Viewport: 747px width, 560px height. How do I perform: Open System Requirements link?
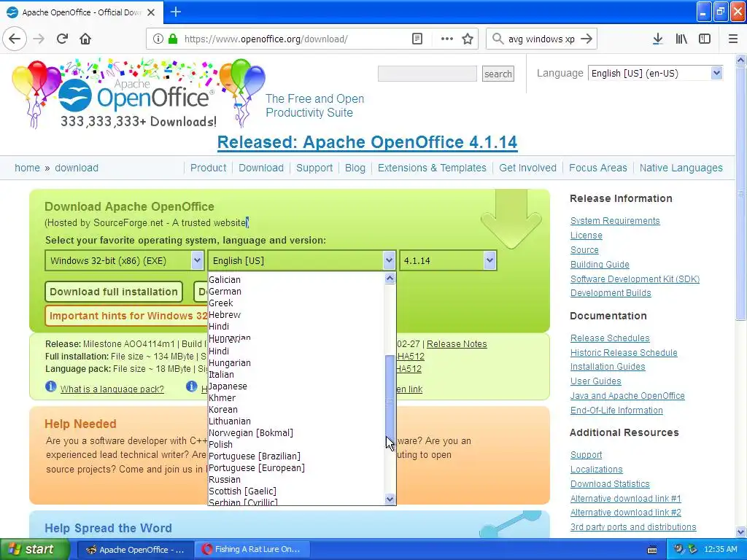click(x=615, y=220)
